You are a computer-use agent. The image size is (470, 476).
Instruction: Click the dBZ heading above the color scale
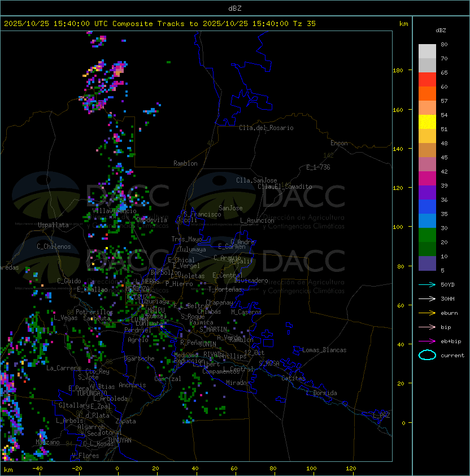click(441, 31)
